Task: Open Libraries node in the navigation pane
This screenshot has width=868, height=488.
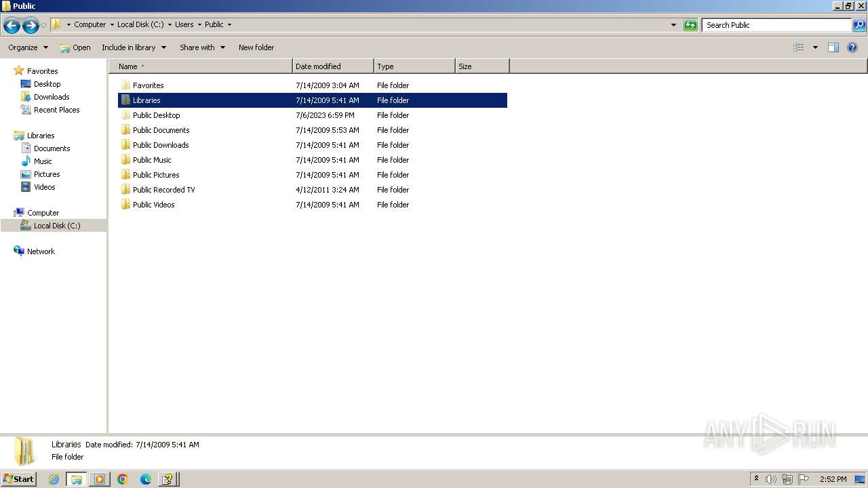Action: pyautogui.click(x=41, y=136)
